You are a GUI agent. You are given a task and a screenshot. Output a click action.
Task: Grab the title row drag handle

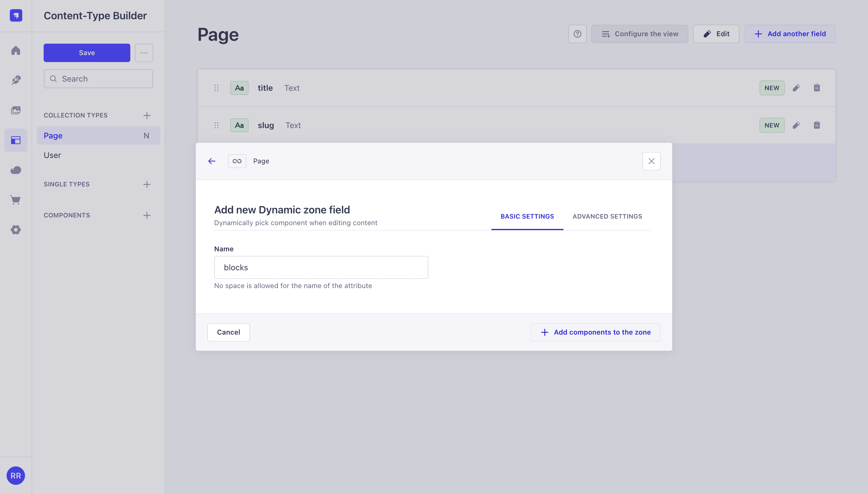click(216, 88)
